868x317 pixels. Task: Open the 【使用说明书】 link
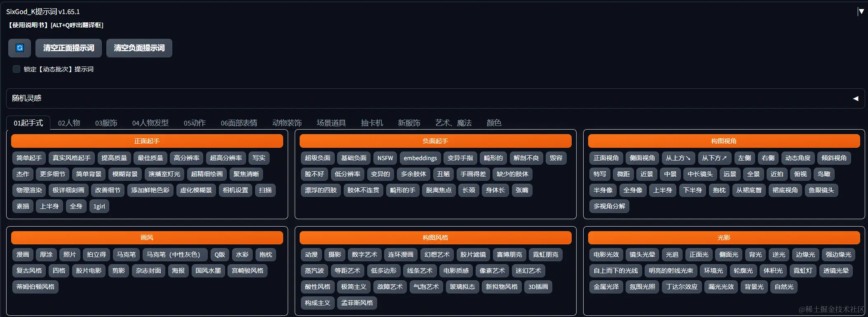(28, 25)
